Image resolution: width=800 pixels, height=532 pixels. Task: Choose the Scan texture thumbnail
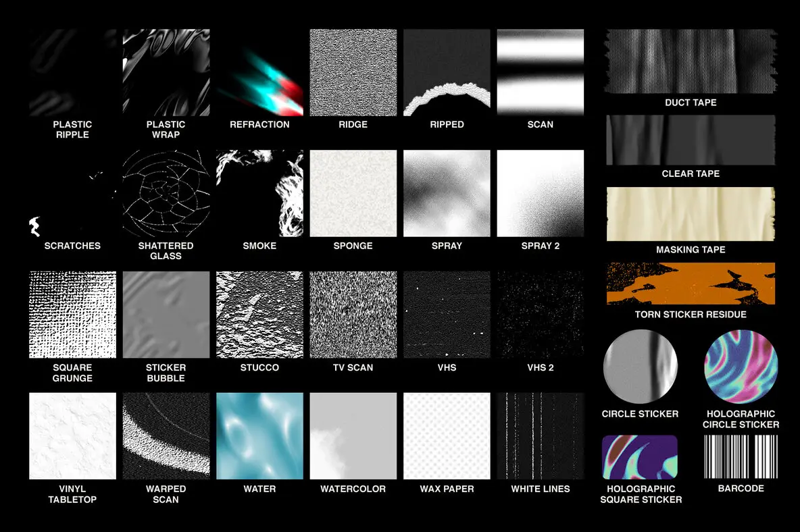coord(540,72)
